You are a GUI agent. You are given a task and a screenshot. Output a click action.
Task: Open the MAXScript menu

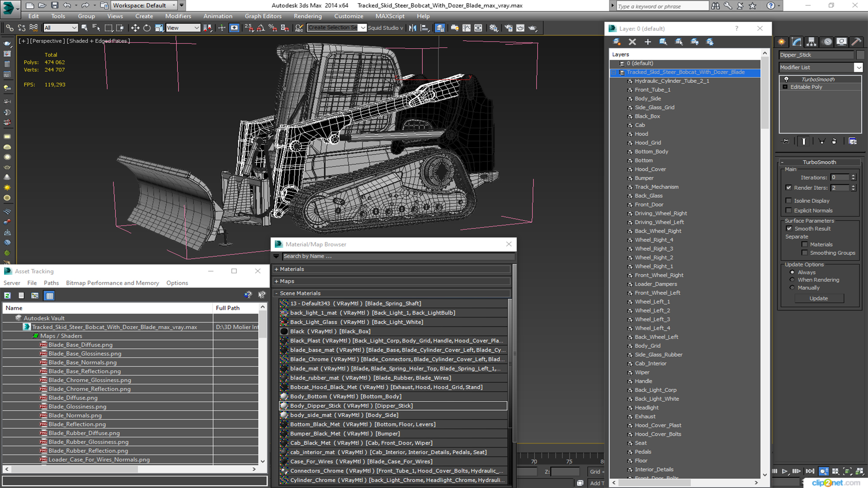coord(390,16)
